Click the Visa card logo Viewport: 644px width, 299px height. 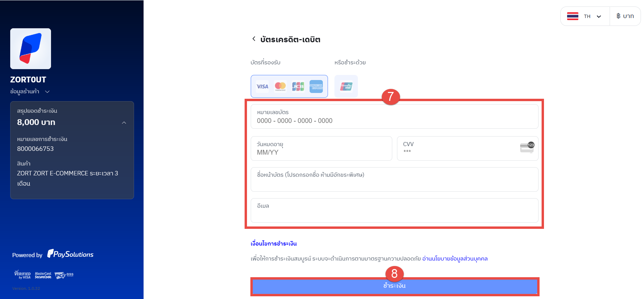click(x=262, y=86)
